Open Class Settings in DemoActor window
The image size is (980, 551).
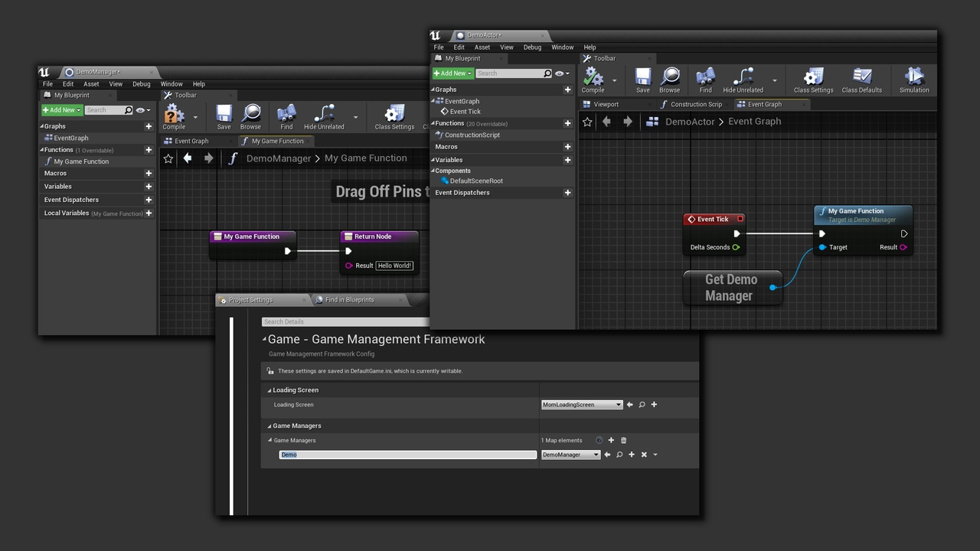point(813,80)
